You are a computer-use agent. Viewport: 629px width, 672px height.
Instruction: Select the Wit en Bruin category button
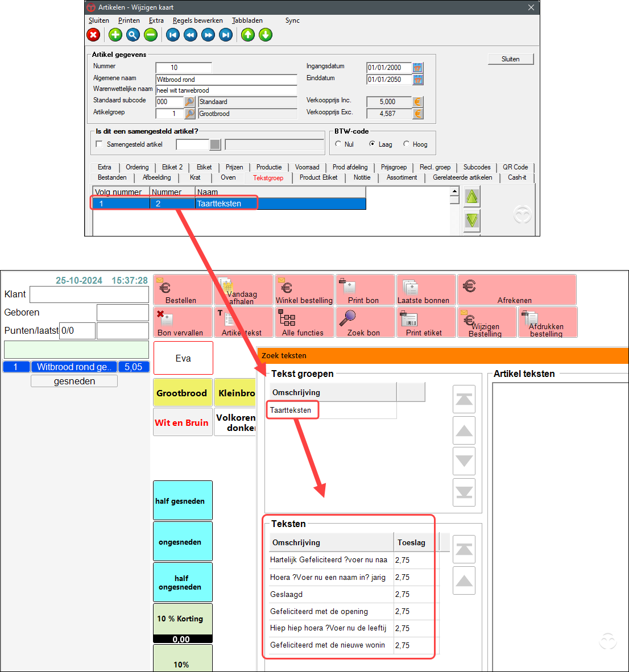click(x=183, y=422)
